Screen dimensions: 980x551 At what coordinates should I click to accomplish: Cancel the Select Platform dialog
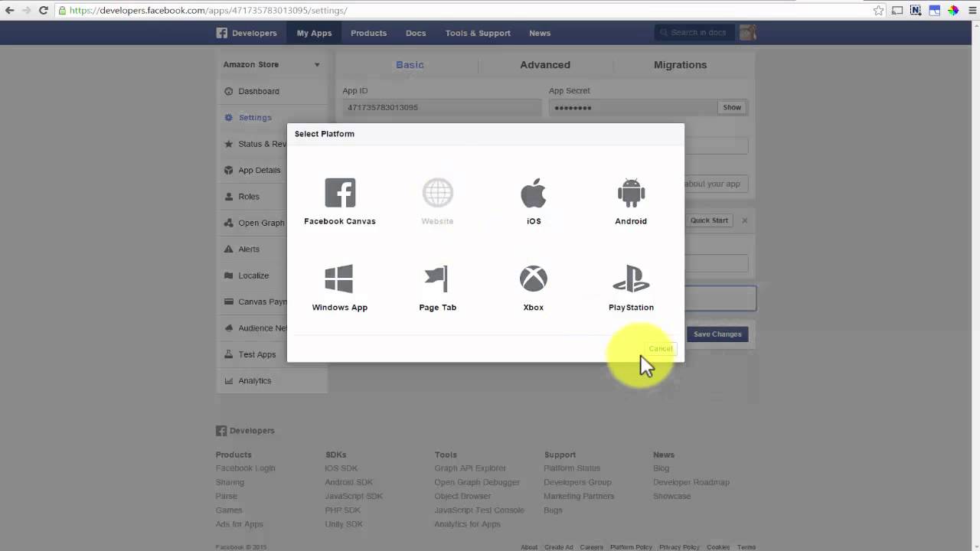660,349
